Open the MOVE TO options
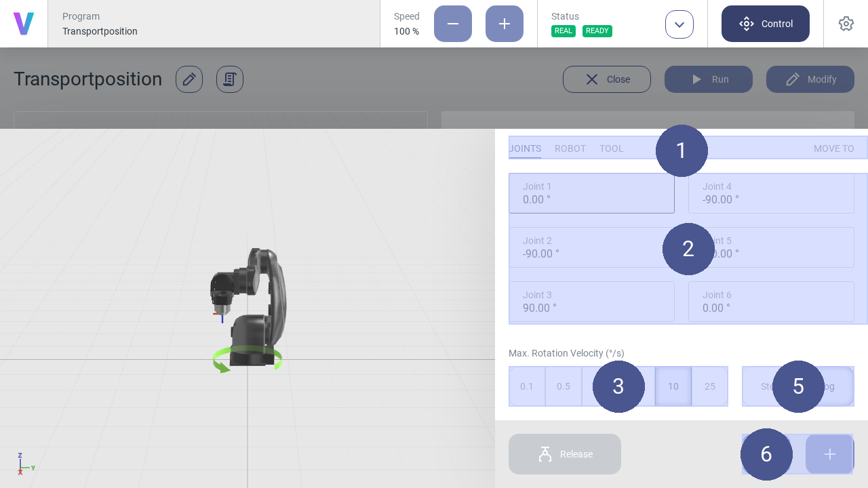868x488 pixels. pyautogui.click(x=833, y=148)
